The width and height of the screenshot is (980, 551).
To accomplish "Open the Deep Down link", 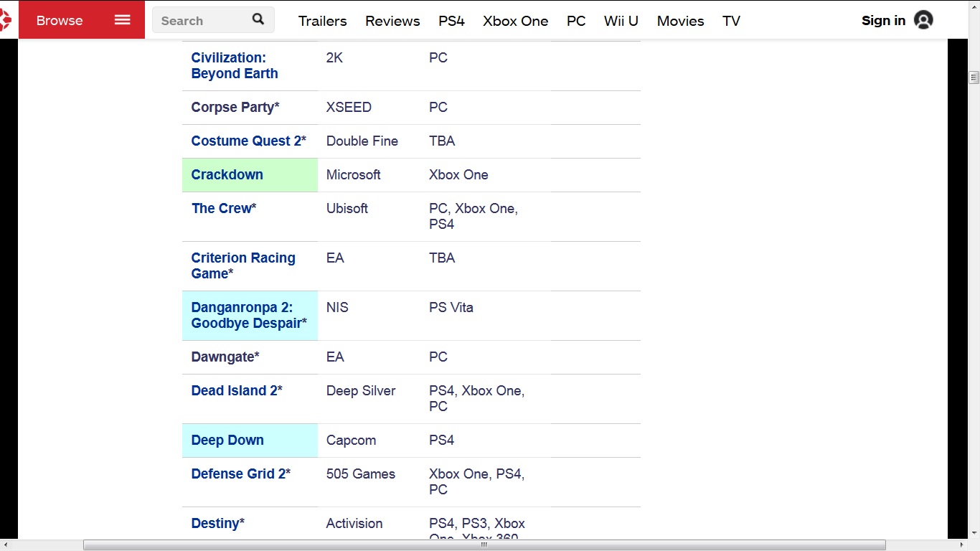I will [x=227, y=440].
